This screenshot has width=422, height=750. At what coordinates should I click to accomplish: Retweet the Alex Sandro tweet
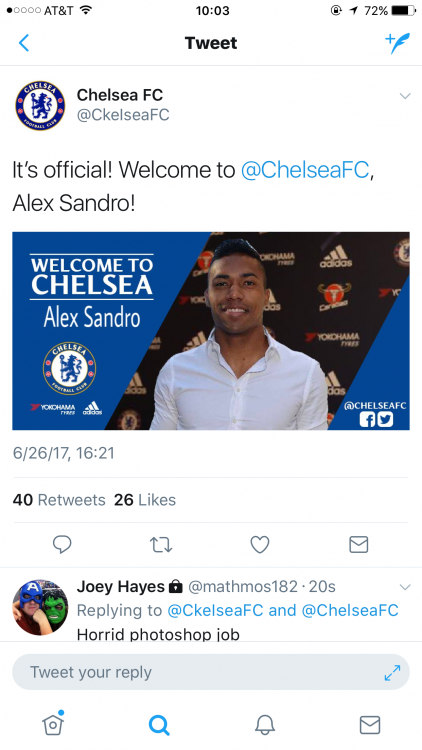pyautogui.click(x=161, y=544)
